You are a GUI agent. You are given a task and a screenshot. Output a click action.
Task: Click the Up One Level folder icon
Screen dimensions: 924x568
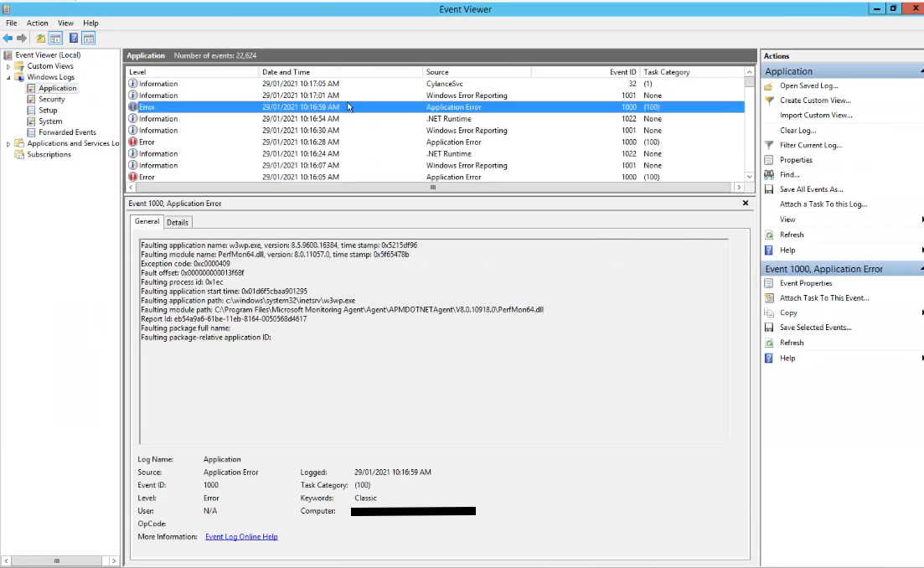41,39
